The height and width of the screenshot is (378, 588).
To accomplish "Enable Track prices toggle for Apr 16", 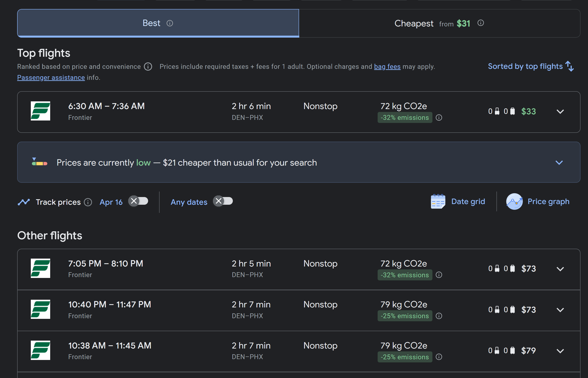I will (x=138, y=201).
